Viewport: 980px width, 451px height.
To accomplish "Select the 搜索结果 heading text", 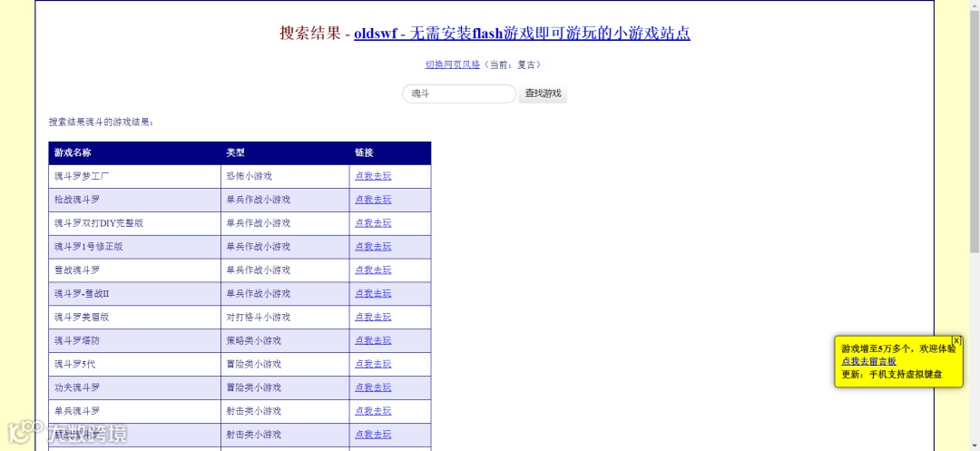I will pos(310,33).
